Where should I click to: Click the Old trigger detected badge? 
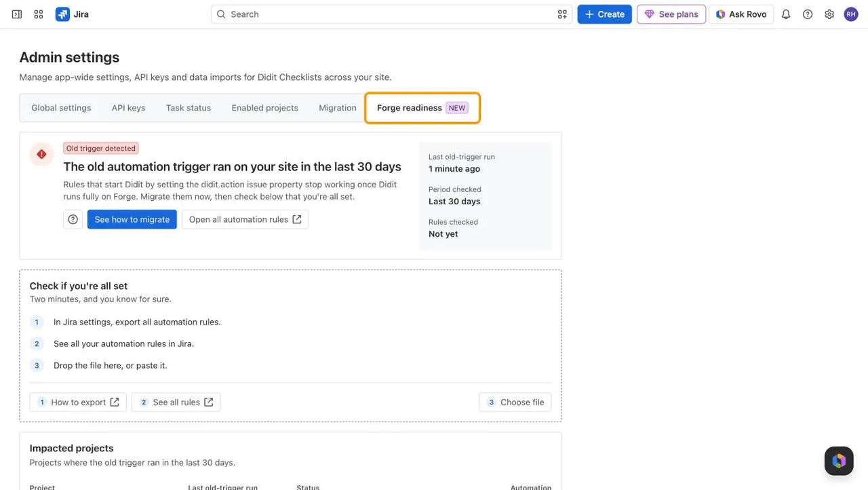point(101,148)
